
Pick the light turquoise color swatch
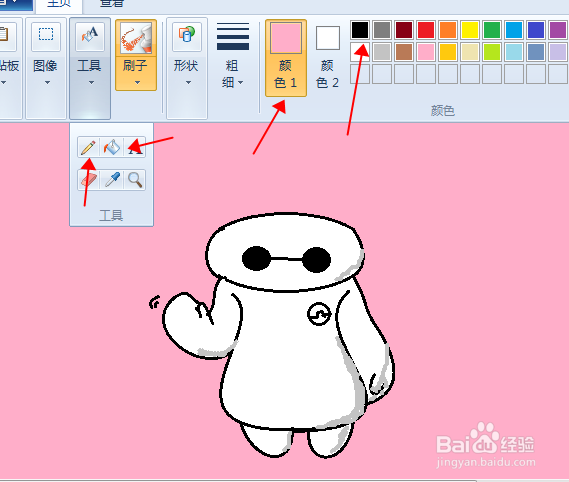pyautogui.click(x=514, y=52)
